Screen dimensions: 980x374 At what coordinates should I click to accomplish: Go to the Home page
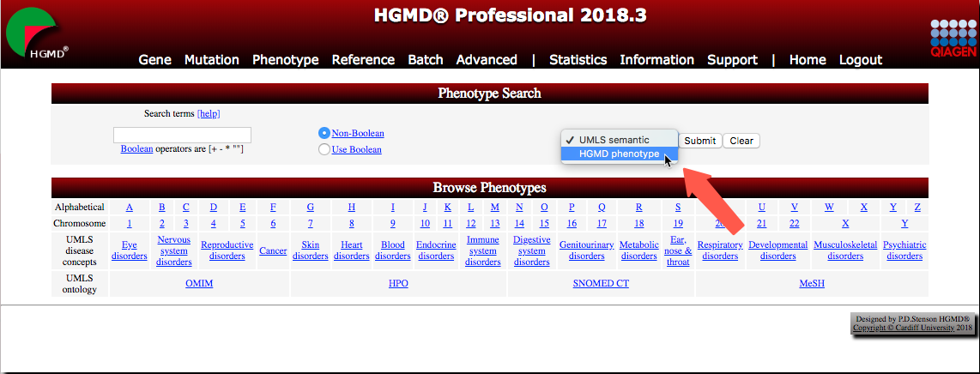point(808,60)
